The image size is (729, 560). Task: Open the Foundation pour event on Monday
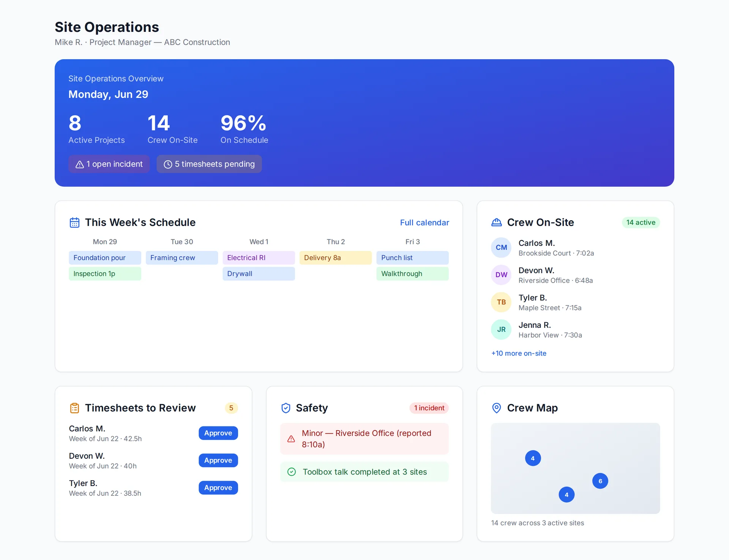pos(105,258)
